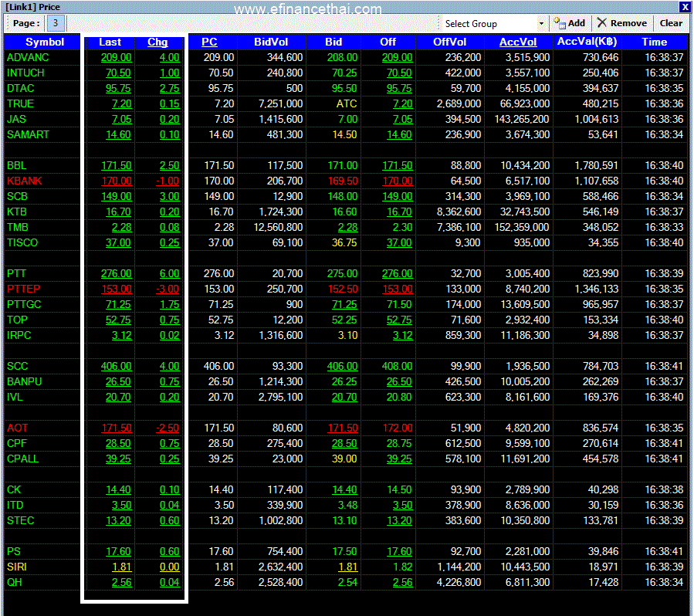Image resolution: width=694 pixels, height=616 pixels.
Task: Click the Page number field
Action: click(x=56, y=23)
